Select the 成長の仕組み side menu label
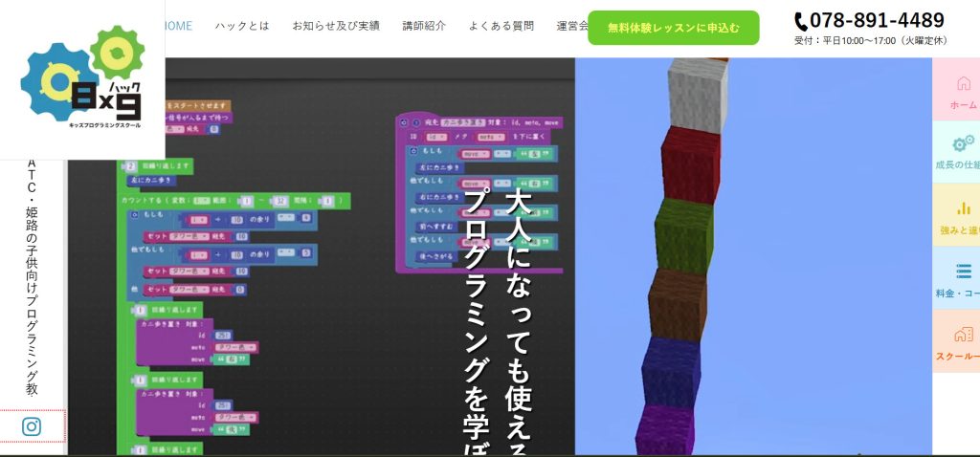Viewport: 980px width, 457px height. tap(957, 164)
